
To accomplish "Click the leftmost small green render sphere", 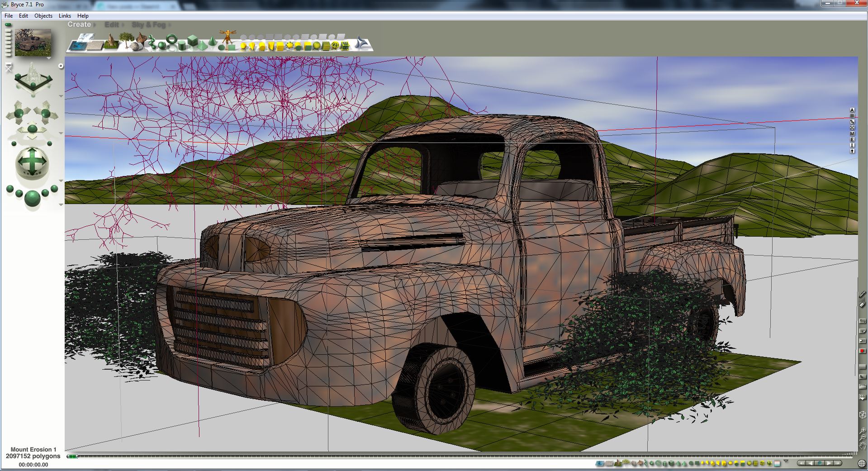I will (x=10, y=189).
